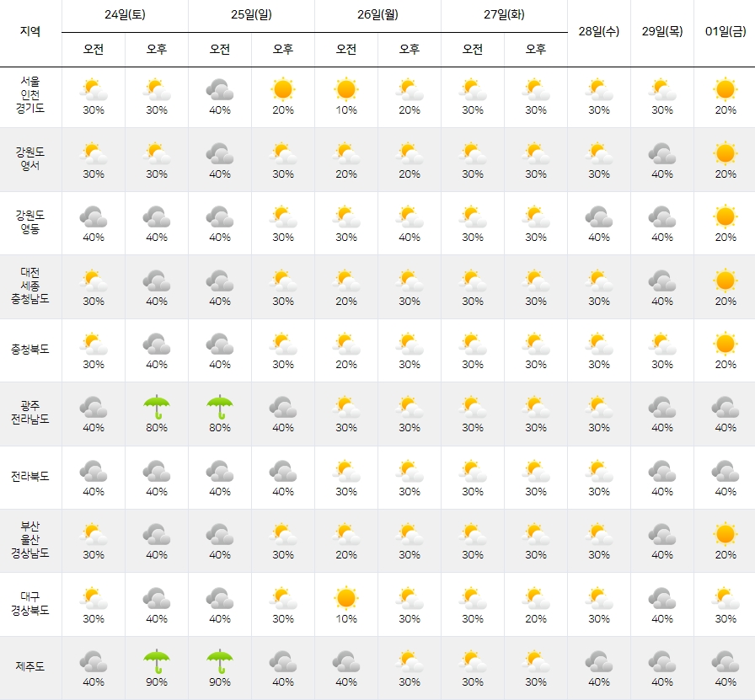
Task: Click the sunny icon for 대구 경상북도 26일 오전
Action: [x=346, y=598]
